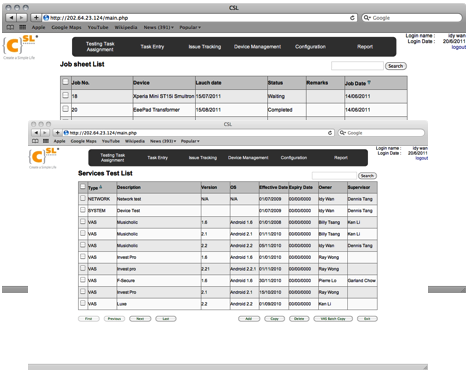Click sort arrow beside Job Date column
The image size is (468, 373).
(369, 82)
